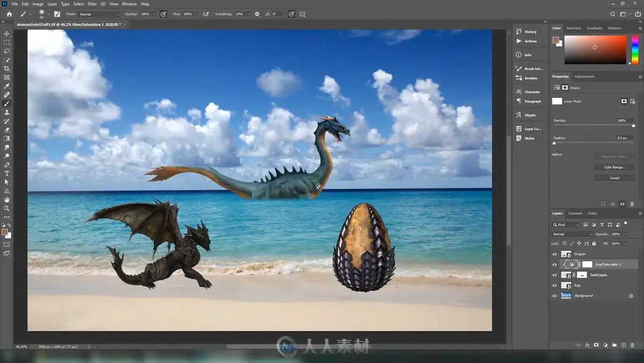This screenshot has height=363, width=644.
Task: Open the layer filter Kind dropdown
Action: pyautogui.click(x=566, y=224)
